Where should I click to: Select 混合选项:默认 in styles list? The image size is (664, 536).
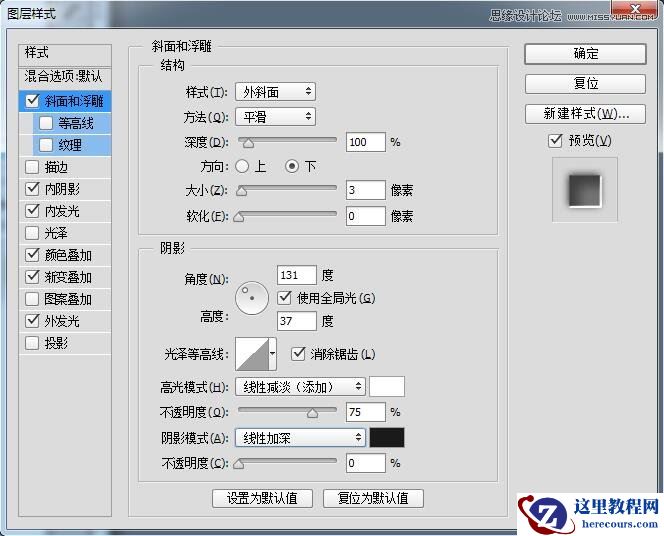[x=65, y=77]
